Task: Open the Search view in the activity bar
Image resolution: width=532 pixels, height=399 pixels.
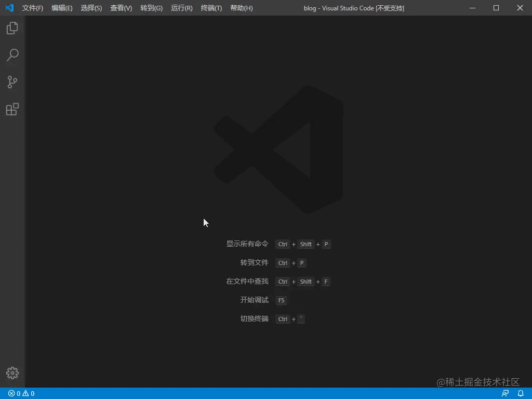Action: 12,55
